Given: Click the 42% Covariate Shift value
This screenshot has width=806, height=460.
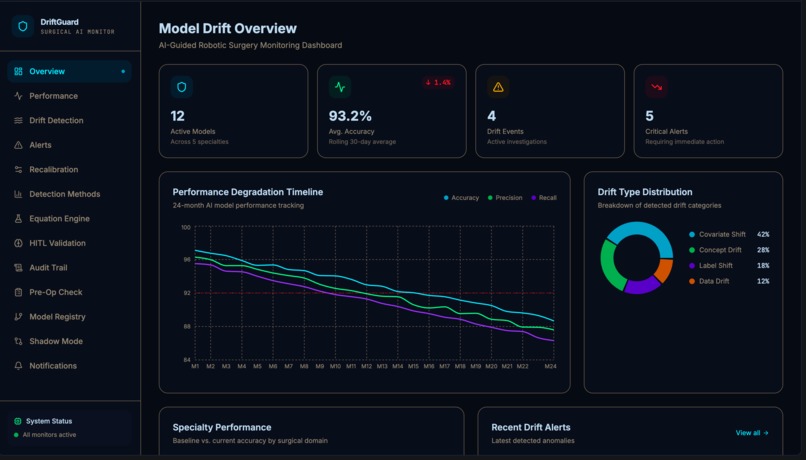Looking at the screenshot, I should click(x=763, y=234).
